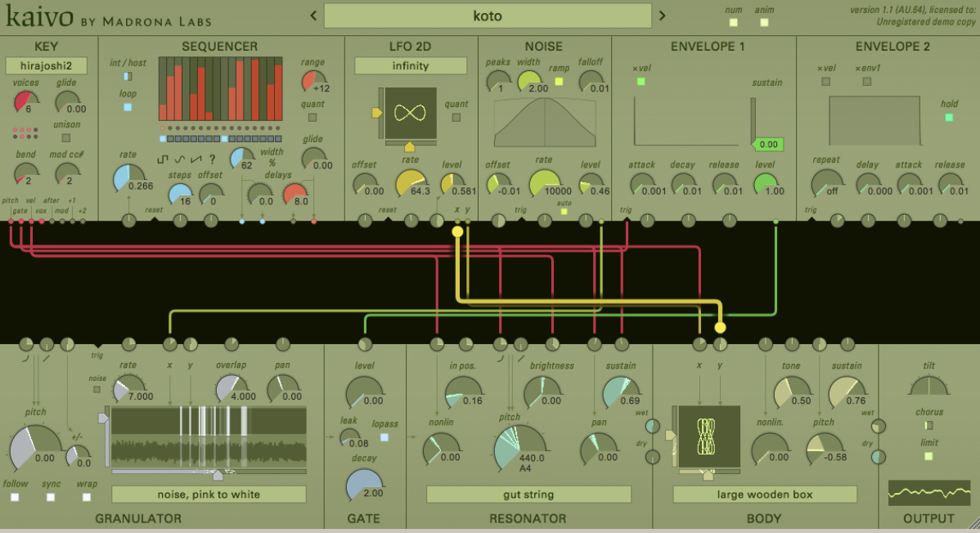Click the KEY glide knob
Screen dimensions: 980x533
click(x=67, y=102)
